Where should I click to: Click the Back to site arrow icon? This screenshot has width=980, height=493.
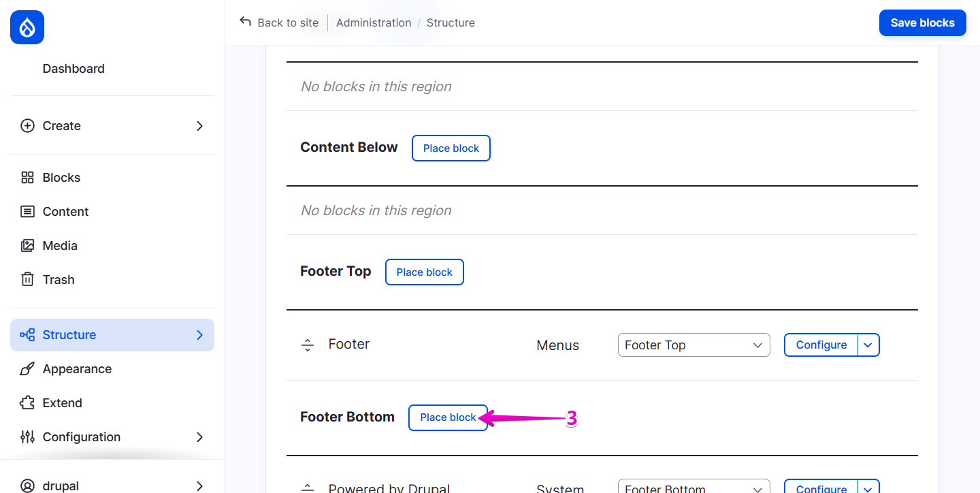[245, 22]
